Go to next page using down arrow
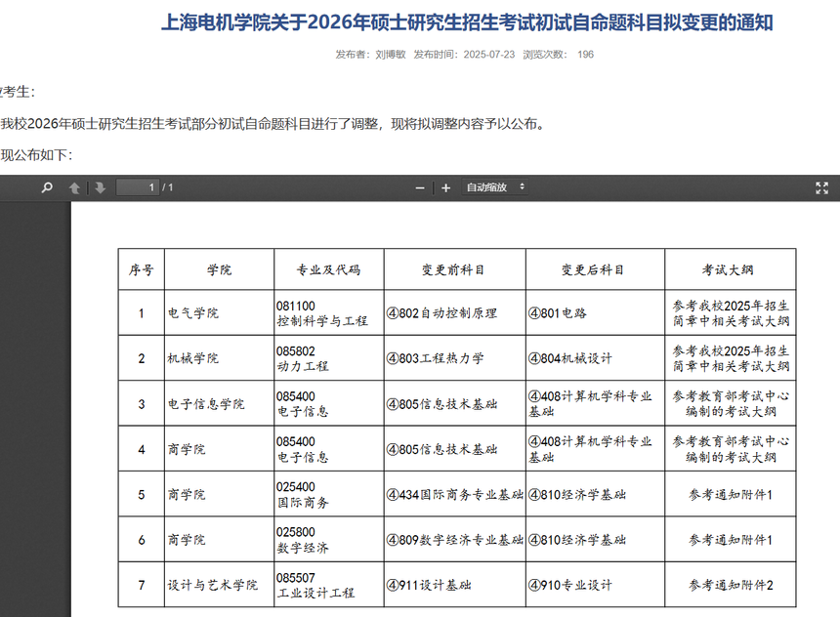The width and height of the screenshot is (840, 617). click(x=100, y=187)
